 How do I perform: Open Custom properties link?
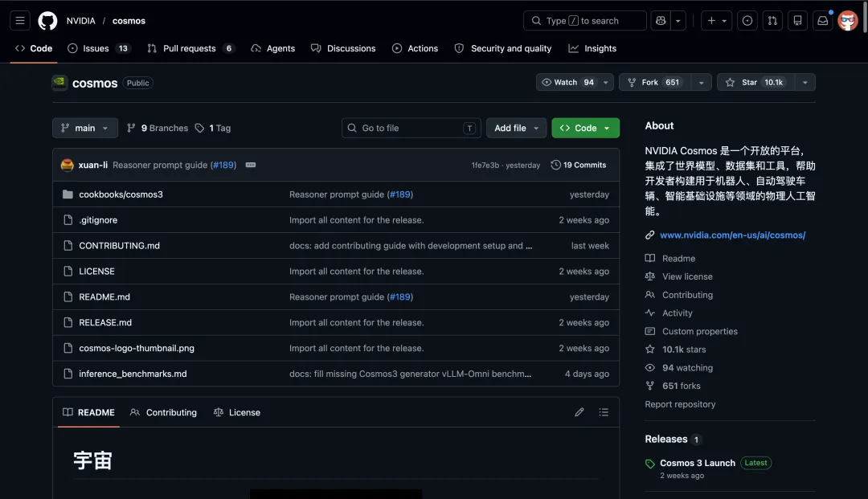(691, 331)
